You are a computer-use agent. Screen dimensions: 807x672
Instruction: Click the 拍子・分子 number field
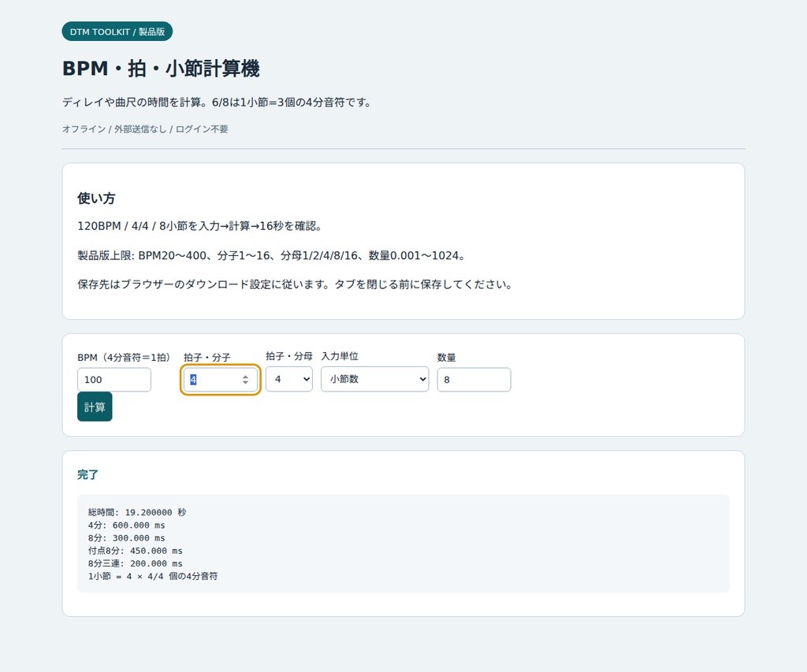221,380
